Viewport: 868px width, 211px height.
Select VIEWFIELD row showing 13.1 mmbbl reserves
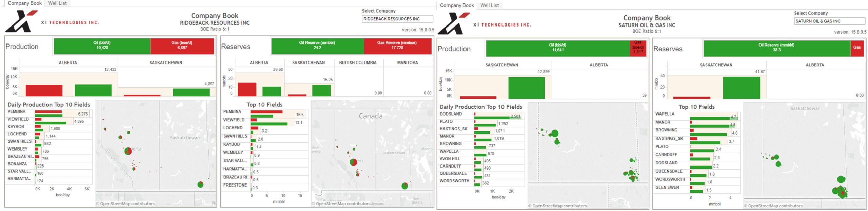(x=264, y=122)
